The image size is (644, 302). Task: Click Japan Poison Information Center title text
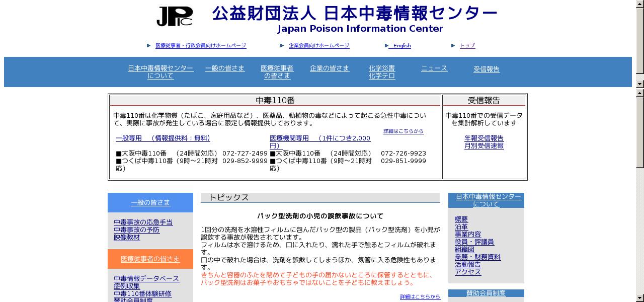click(360, 29)
